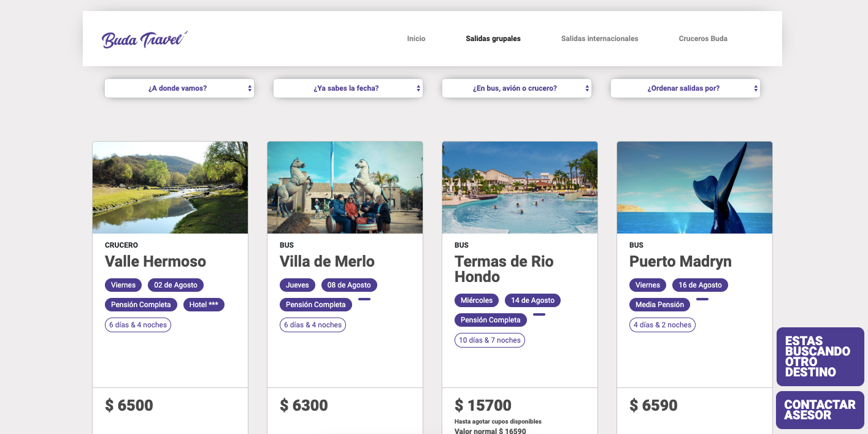
Task: Click the CRUCERO label above Valle Hermoso
Action: [121, 245]
